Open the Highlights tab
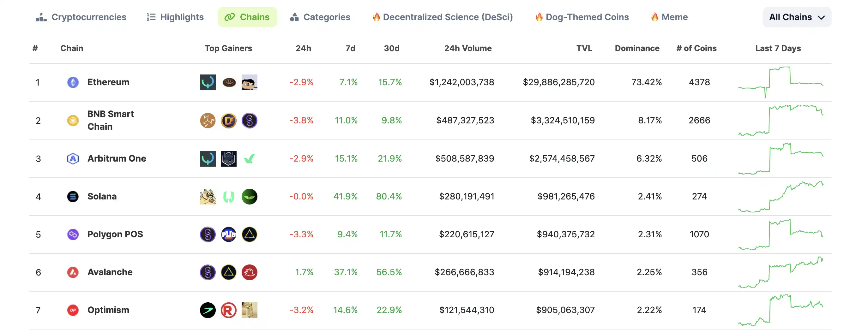868x332 pixels. 175,17
